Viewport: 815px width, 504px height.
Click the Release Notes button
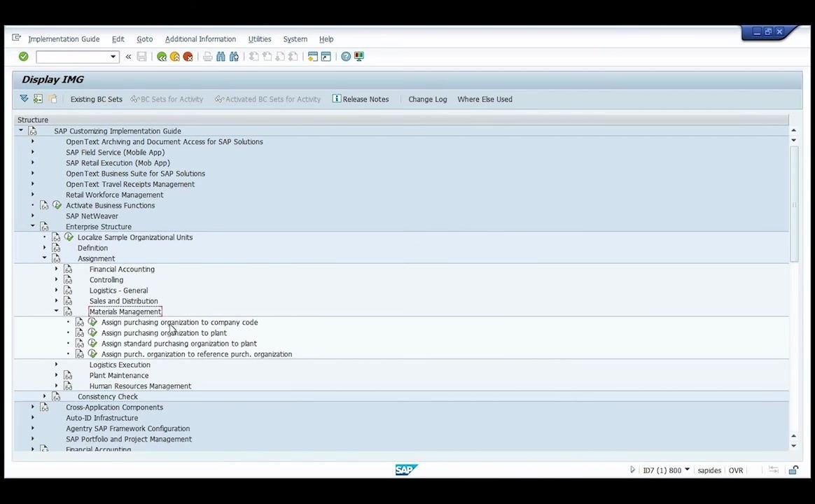click(360, 99)
